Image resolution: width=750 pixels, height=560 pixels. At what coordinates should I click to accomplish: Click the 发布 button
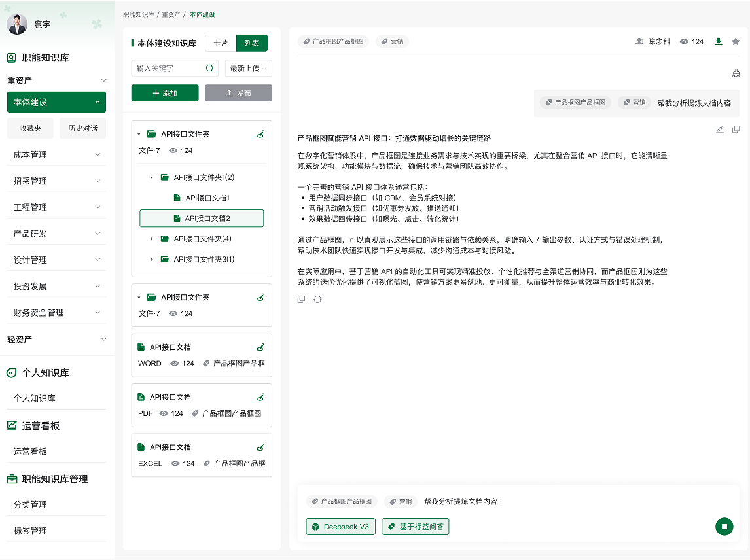(x=238, y=93)
